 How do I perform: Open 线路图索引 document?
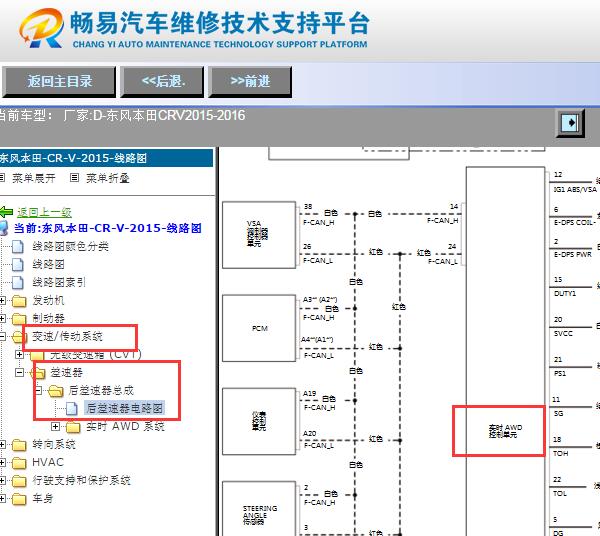click(59, 282)
